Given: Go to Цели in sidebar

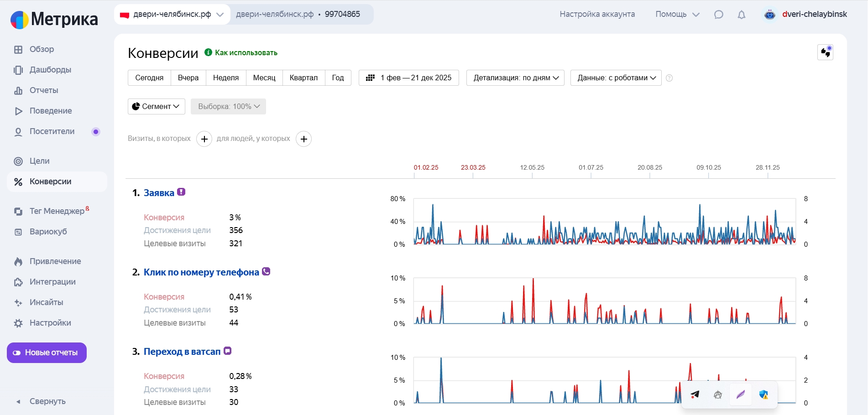Looking at the screenshot, I should pos(39,161).
